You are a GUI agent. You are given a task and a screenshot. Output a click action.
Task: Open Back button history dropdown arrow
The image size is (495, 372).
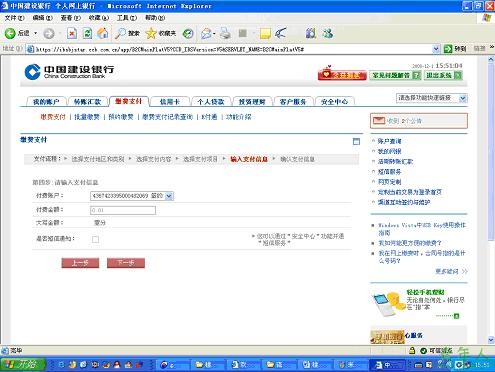pos(35,33)
